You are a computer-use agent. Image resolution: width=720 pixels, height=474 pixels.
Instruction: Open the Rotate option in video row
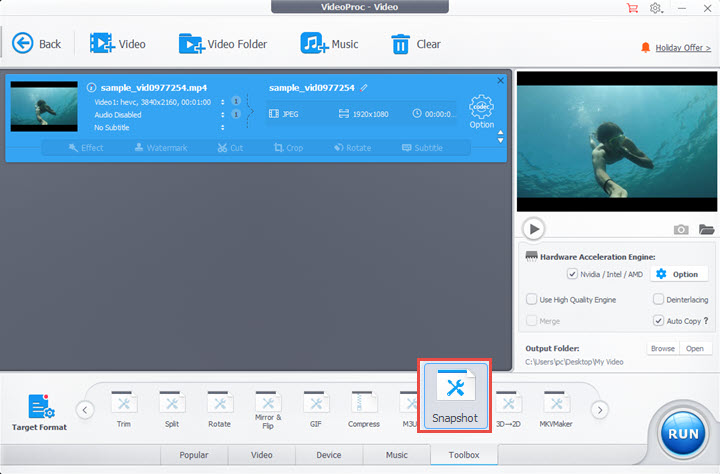point(353,148)
